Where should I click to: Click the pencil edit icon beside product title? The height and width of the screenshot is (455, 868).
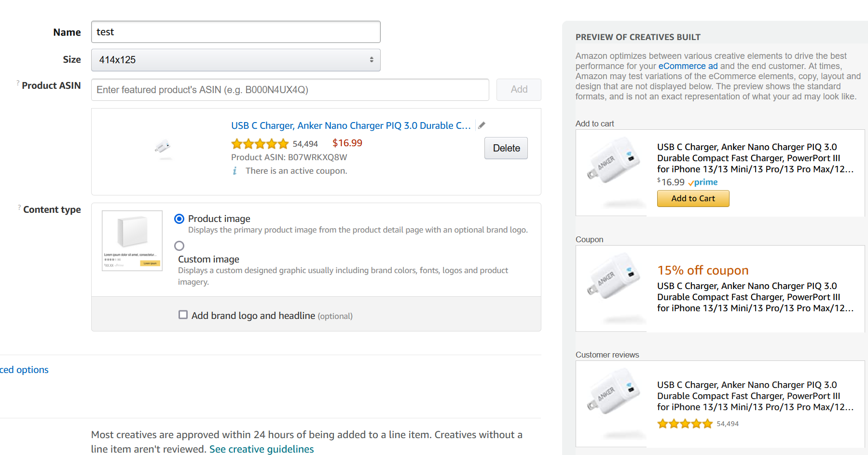[x=482, y=125]
